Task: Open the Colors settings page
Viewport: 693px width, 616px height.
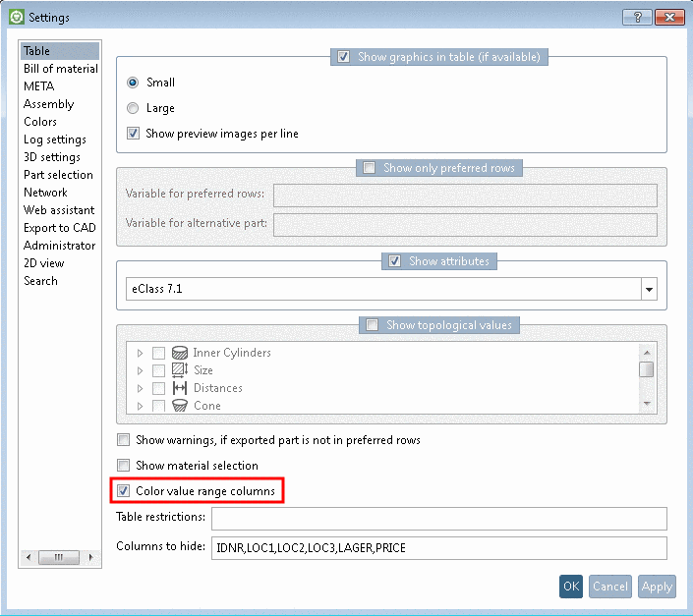Action: click(x=40, y=122)
